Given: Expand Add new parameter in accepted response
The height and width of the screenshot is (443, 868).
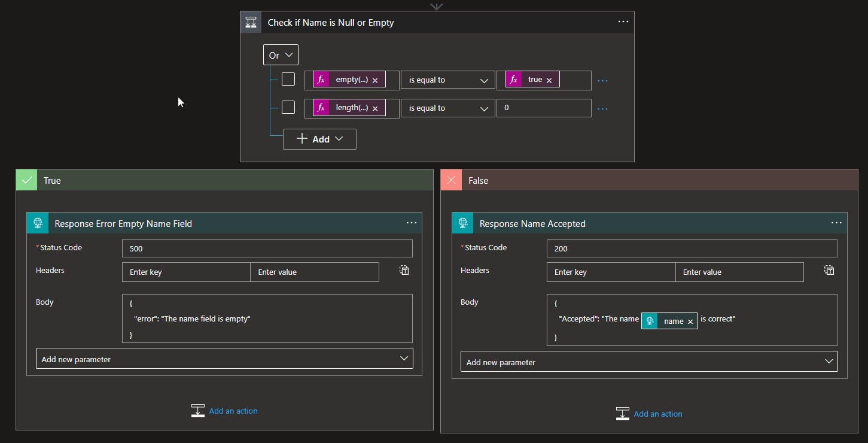Looking at the screenshot, I should 649,362.
